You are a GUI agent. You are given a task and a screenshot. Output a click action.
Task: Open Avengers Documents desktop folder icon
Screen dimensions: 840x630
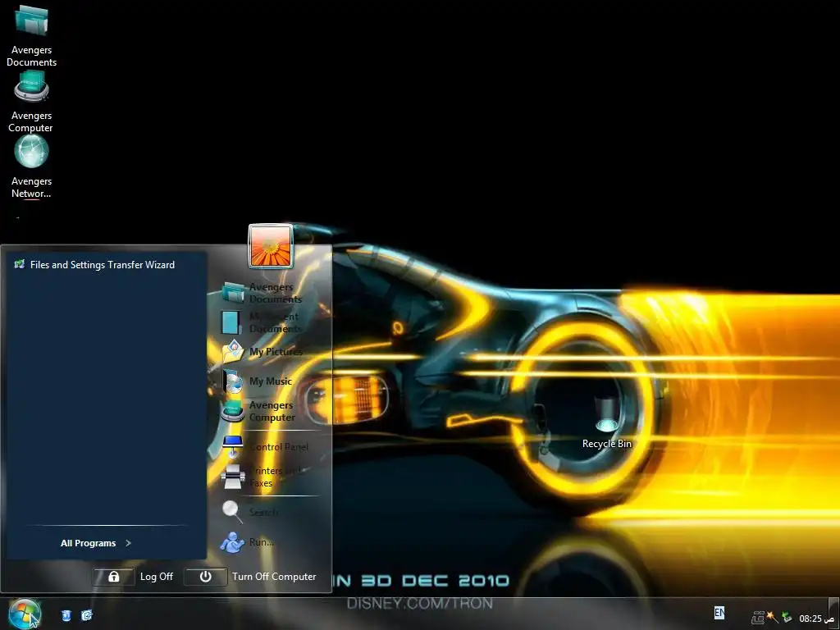coord(31,35)
